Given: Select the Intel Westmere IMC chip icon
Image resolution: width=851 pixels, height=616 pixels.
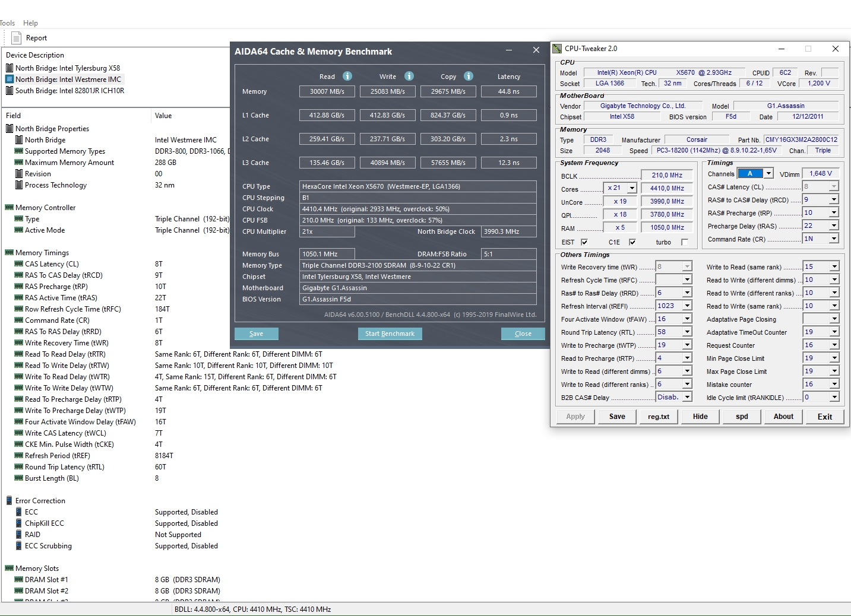Looking at the screenshot, I should [x=10, y=80].
